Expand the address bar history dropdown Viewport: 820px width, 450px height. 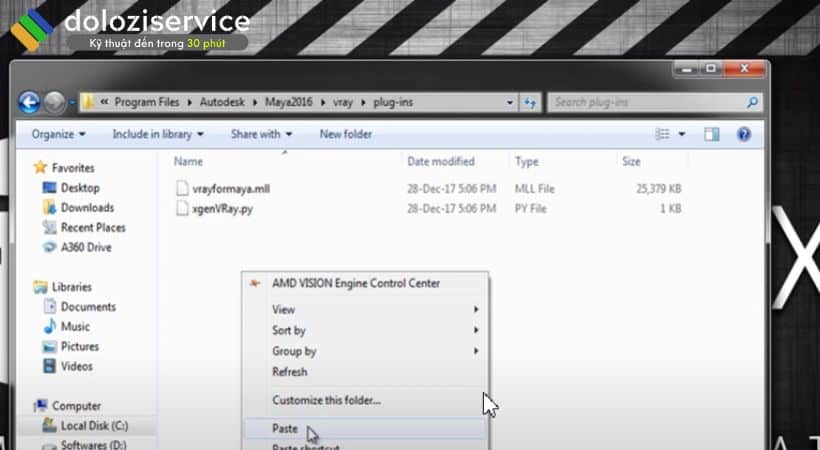point(509,103)
